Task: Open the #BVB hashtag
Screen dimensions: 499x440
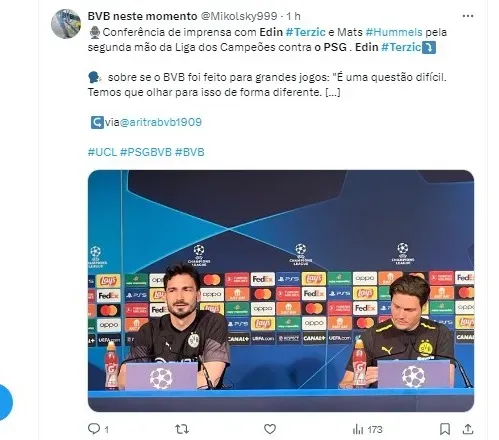Action: pos(189,152)
